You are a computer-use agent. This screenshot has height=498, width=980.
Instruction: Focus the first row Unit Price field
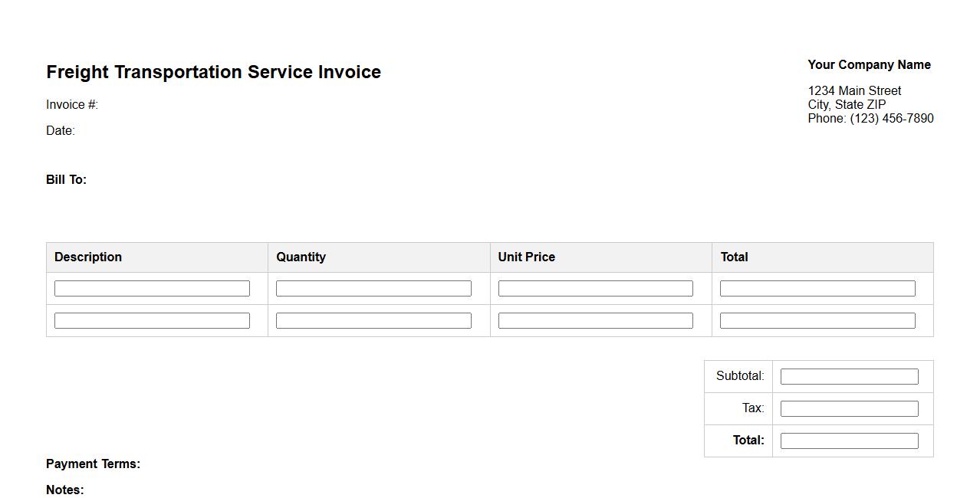pos(595,289)
